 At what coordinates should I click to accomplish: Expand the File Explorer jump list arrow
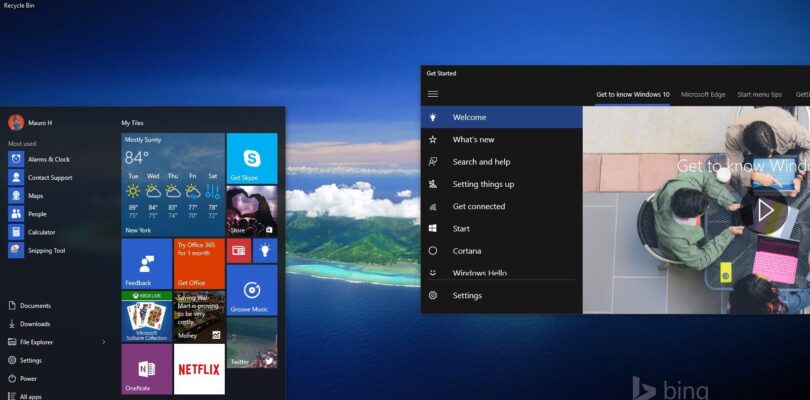click(x=103, y=342)
